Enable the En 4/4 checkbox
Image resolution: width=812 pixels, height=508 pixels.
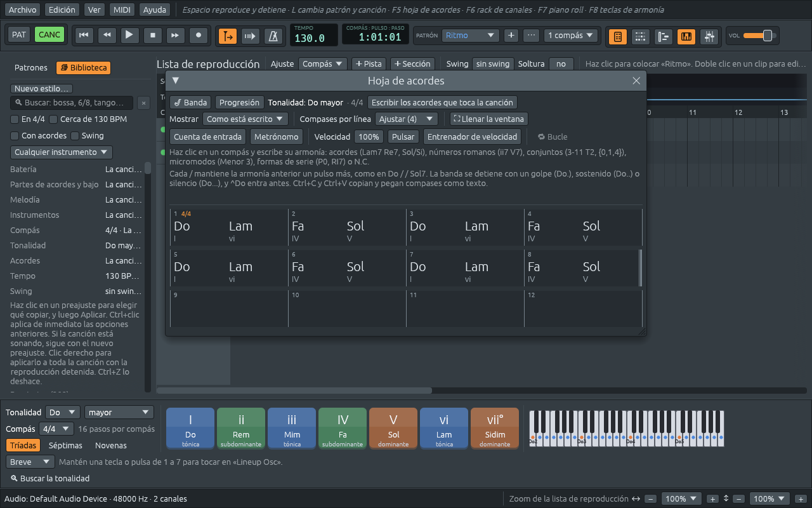[15, 119]
